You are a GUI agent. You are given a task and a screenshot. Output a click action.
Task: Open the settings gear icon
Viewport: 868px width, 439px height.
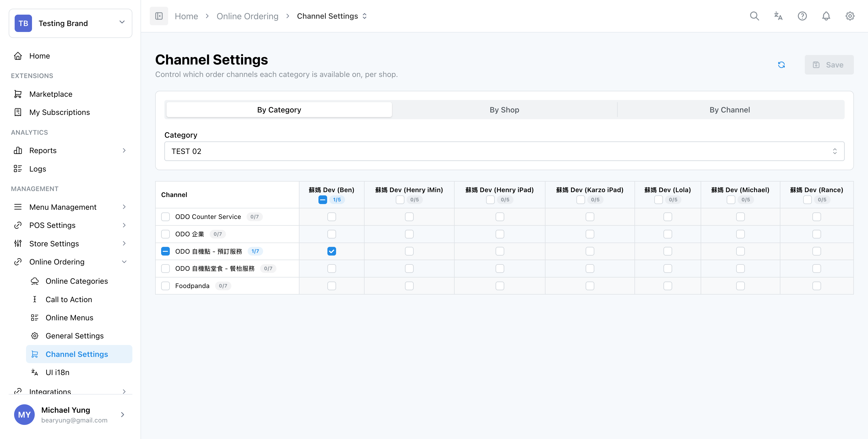coord(850,16)
